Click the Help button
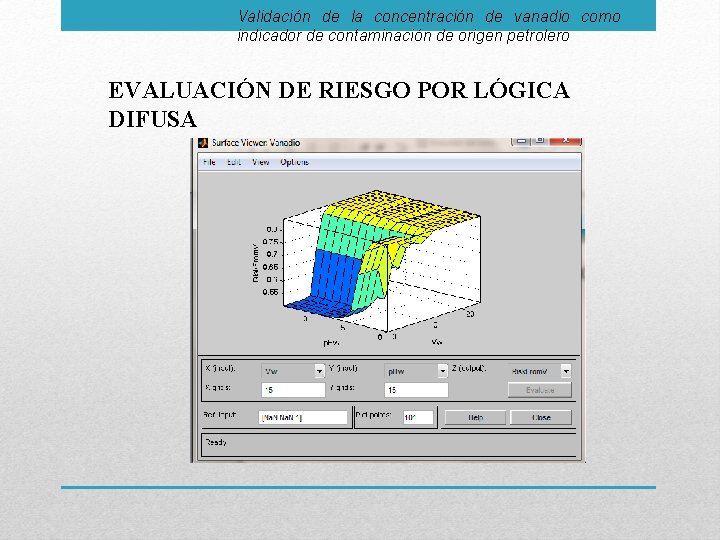720x540 pixels. pyautogui.click(x=475, y=417)
